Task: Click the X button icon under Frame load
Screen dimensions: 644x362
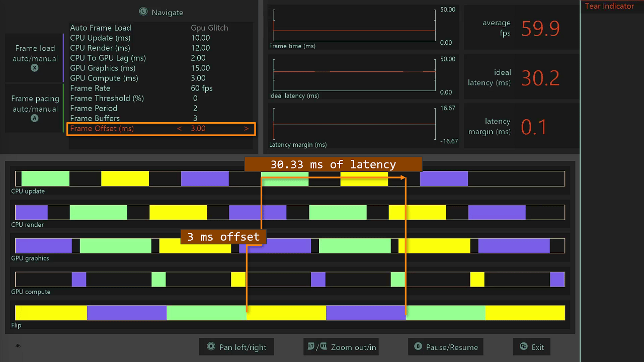Action: coord(35,68)
